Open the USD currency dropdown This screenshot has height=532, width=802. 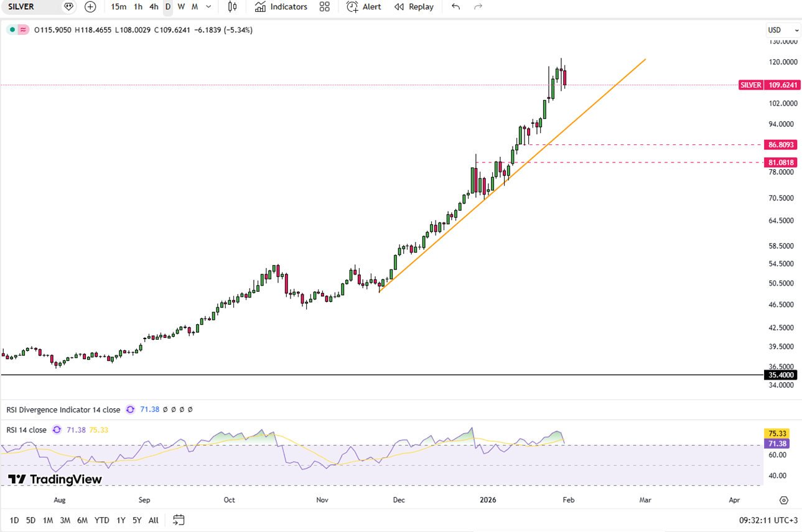783,30
